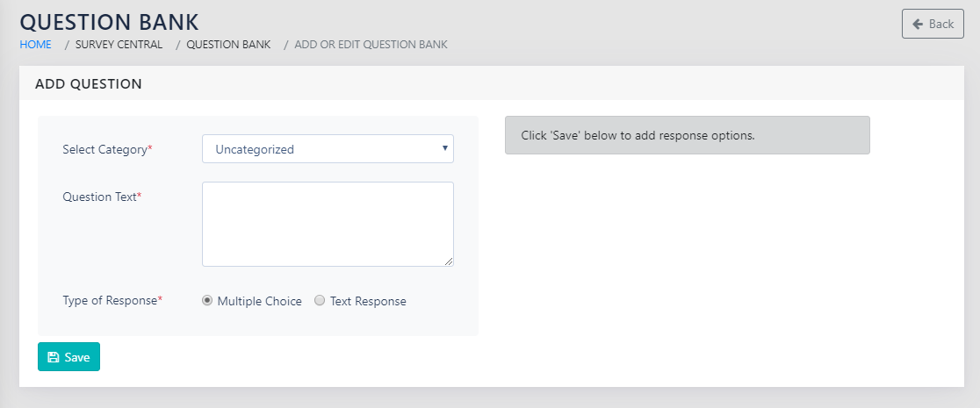
Task: Click the ADD QUESTION panel header
Action: 89,84
